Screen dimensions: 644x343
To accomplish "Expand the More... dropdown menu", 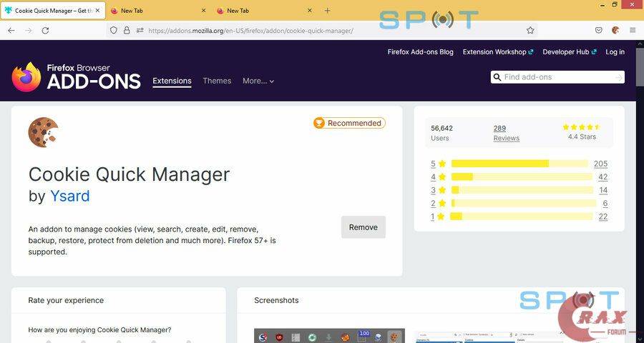I will pos(258,81).
